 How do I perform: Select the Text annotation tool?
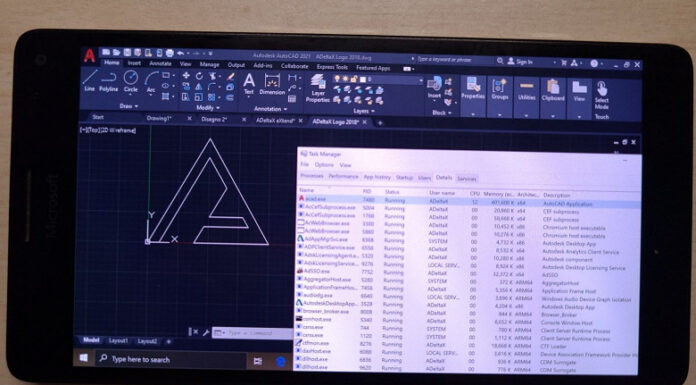(x=249, y=84)
